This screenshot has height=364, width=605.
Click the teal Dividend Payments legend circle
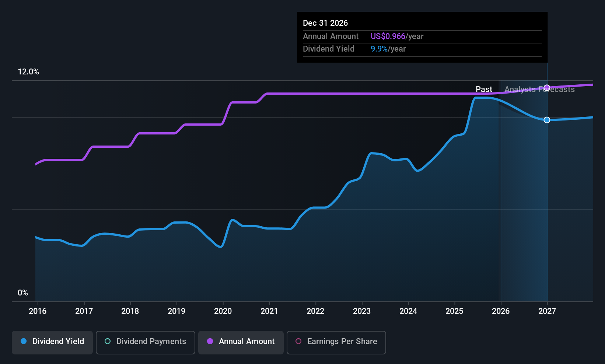pyautogui.click(x=108, y=341)
